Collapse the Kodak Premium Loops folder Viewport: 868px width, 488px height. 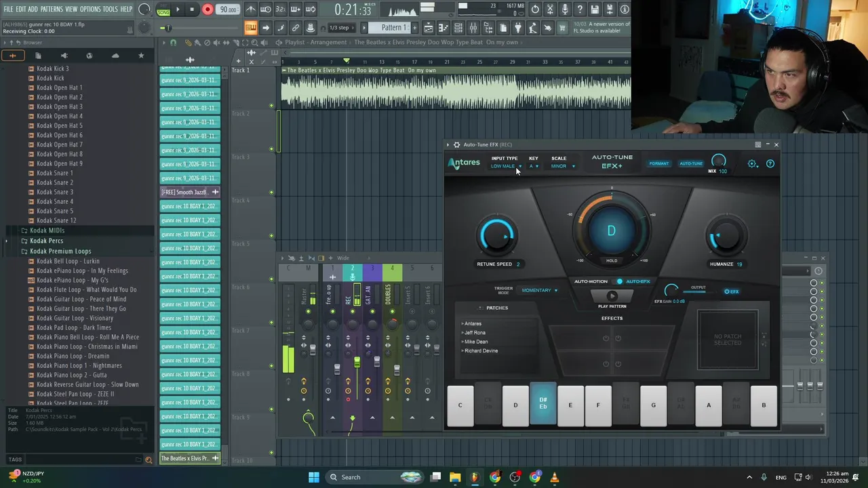pyautogui.click(x=60, y=251)
